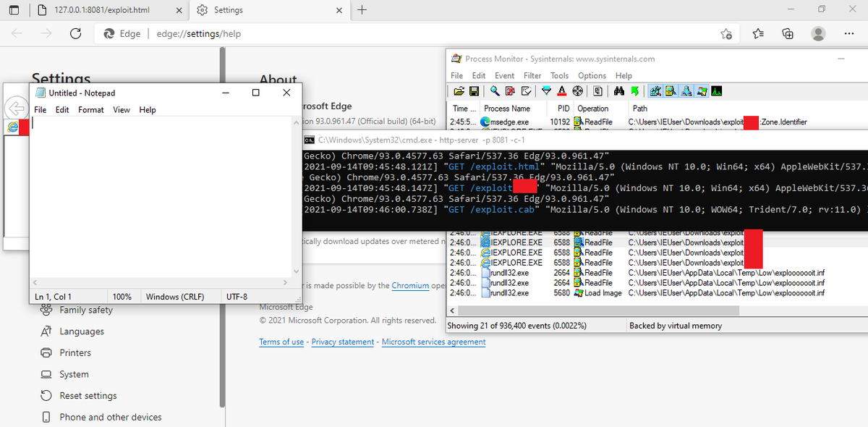Open a new tab with the plus button

pyautogui.click(x=362, y=10)
